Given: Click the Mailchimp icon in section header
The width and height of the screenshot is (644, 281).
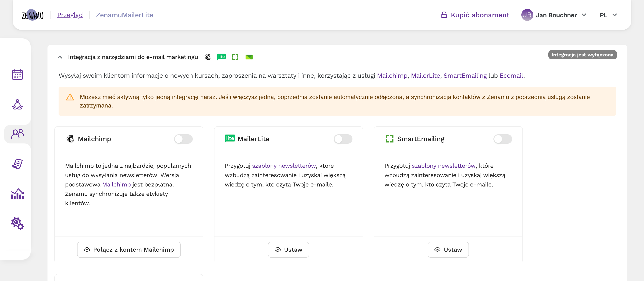Looking at the screenshot, I should (207, 57).
